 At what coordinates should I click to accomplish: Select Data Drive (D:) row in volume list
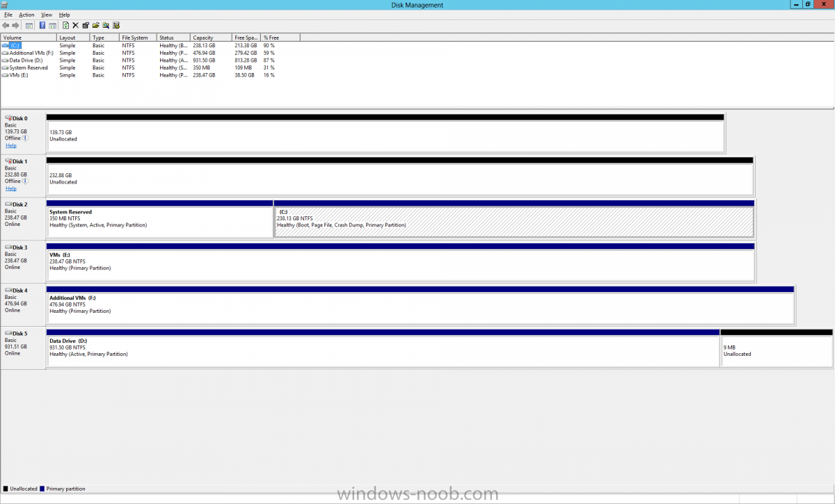26,60
